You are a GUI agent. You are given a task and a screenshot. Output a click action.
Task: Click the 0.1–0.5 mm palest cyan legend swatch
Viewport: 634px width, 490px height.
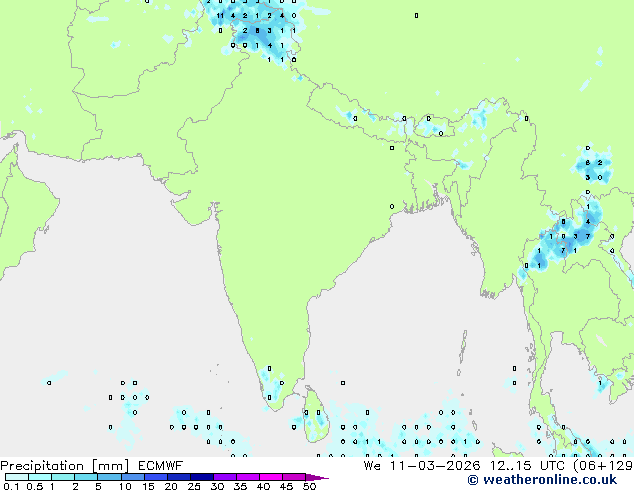point(17,477)
